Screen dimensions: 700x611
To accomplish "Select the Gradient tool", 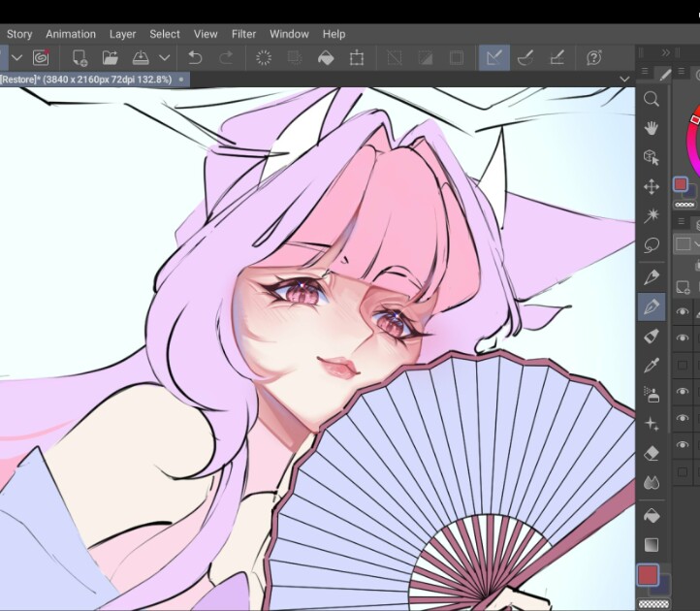I will 652,545.
